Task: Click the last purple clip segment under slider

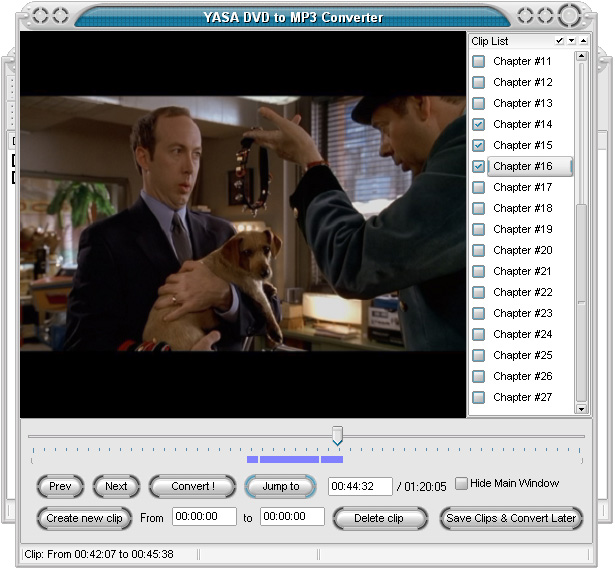Action: [x=332, y=459]
